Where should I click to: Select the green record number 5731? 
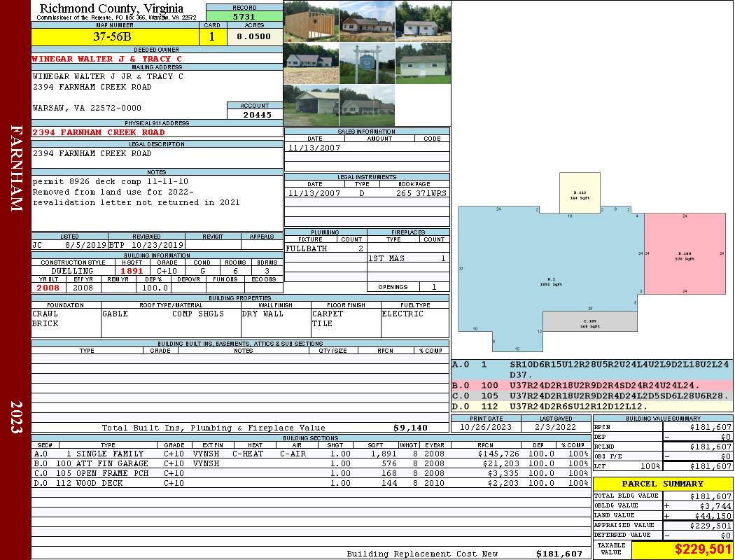(x=244, y=16)
